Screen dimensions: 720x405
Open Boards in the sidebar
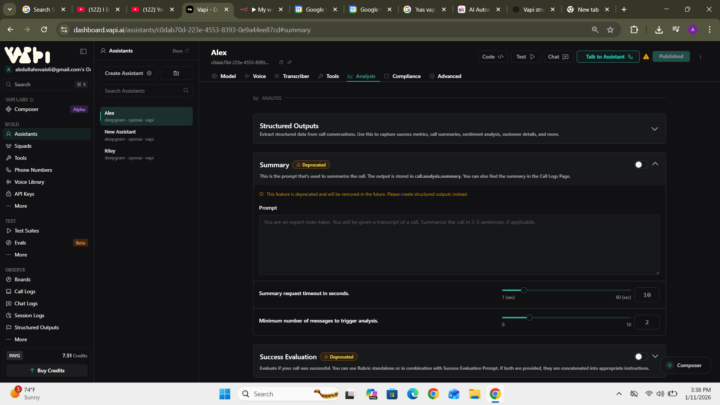22,279
